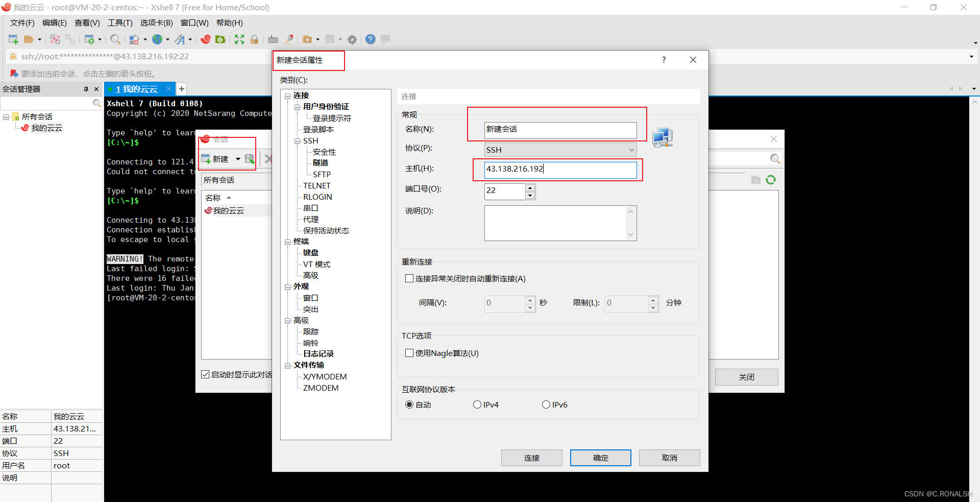Click the add-current-session arrow flag icon
The image size is (980, 502).
(14, 74)
